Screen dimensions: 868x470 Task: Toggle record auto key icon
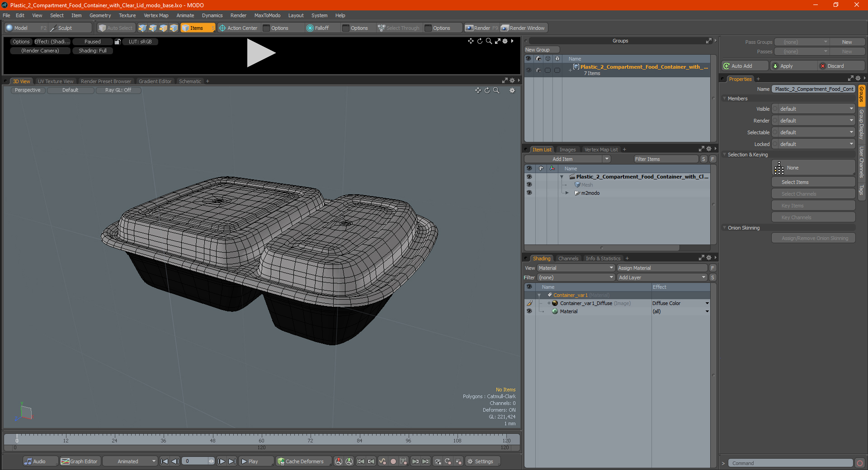click(393, 461)
